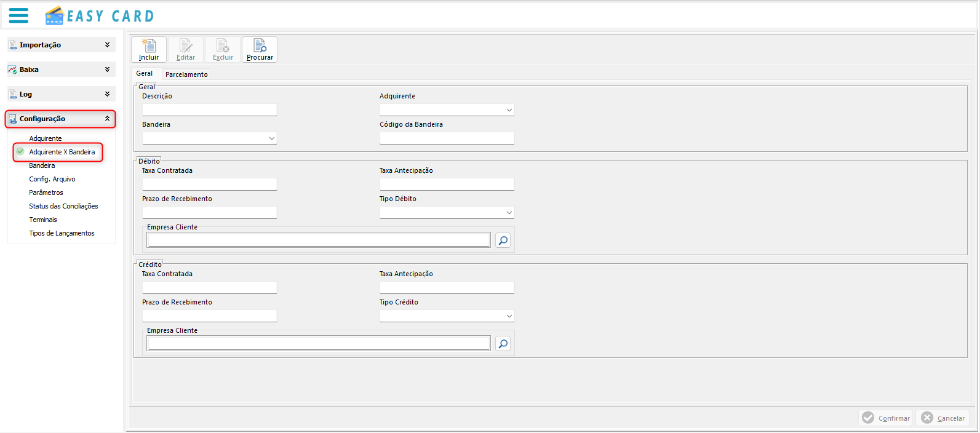Search Empresa Cliente in Crédito section
Screen dimensions: 980x433
503,344
